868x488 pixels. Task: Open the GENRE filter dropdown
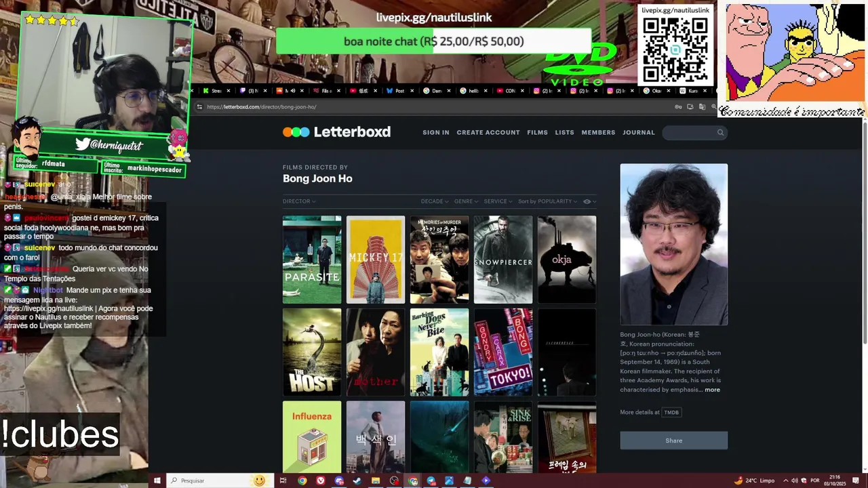tap(466, 201)
